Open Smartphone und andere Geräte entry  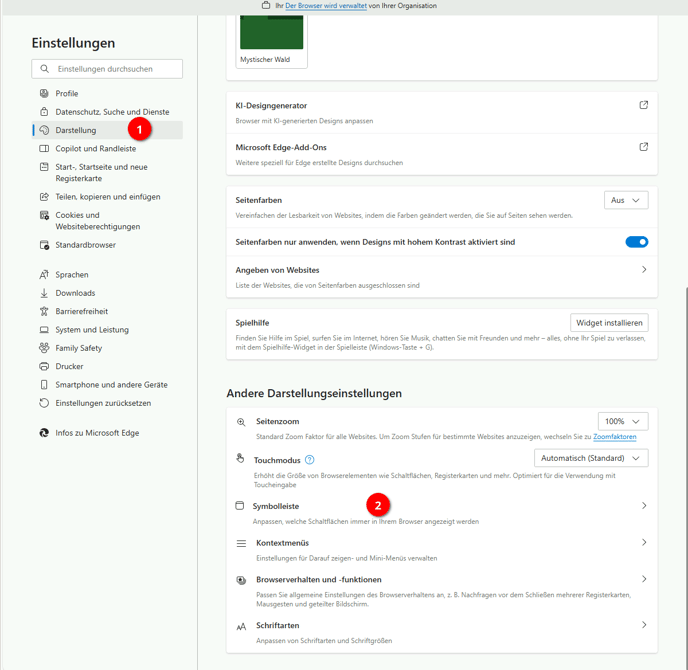pyautogui.click(x=107, y=385)
